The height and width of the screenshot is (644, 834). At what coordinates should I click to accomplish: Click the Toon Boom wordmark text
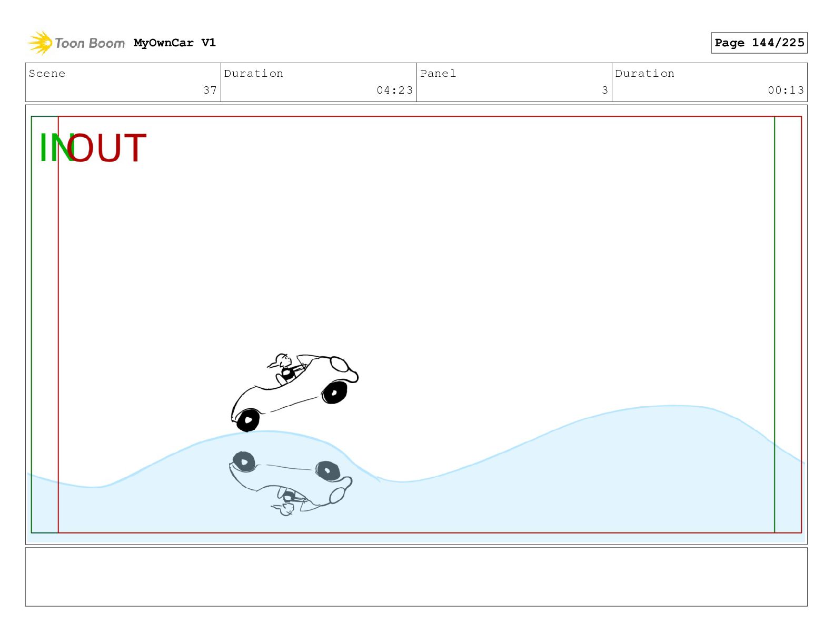[90, 43]
